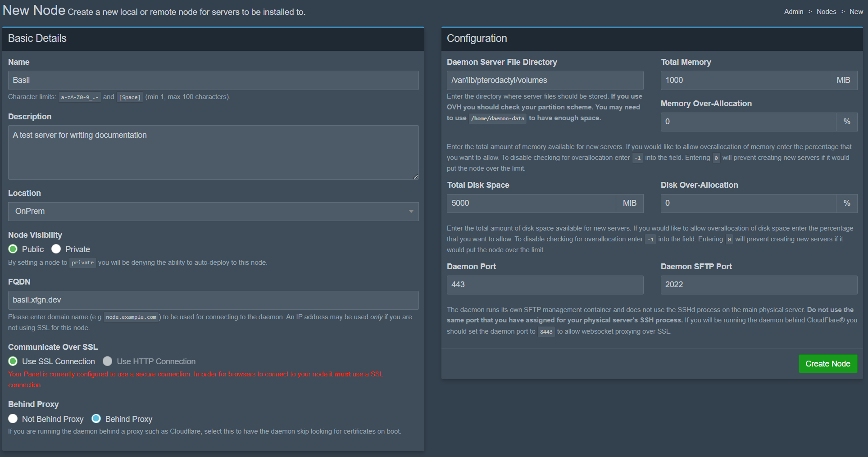Focus the Description text area
The image size is (868, 457).
[213, 152]
